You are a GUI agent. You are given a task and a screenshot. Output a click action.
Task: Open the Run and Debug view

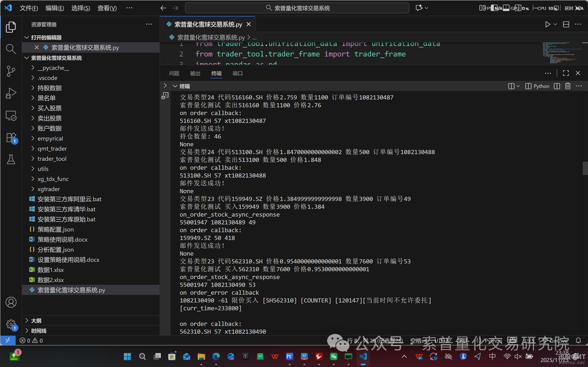click(x=11, y=93)
